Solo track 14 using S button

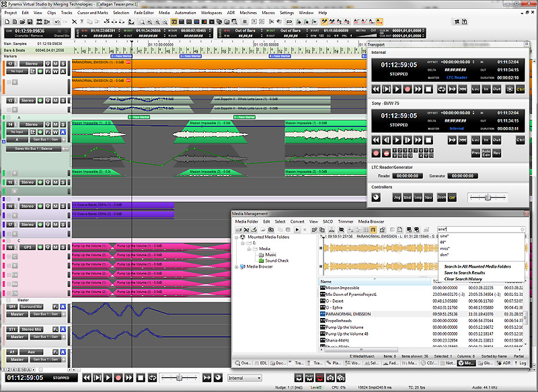click(x=63, y=124)
